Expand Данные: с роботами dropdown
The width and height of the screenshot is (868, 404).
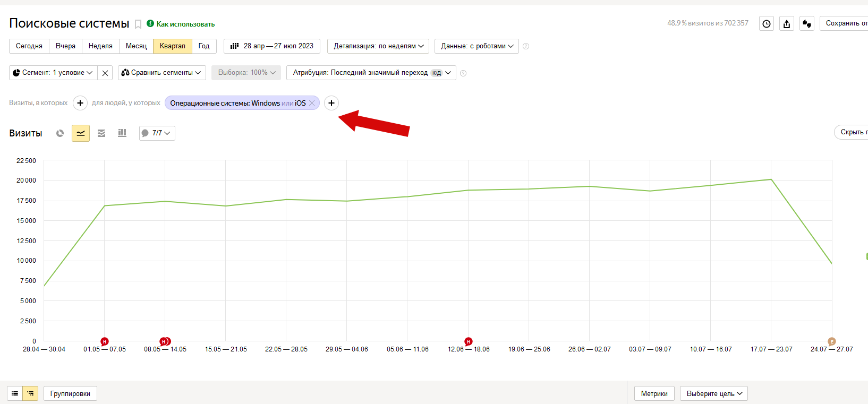click(477, 46)
